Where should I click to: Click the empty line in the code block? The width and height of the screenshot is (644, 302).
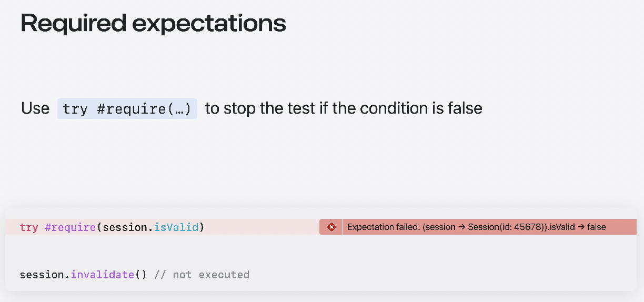pyautogui.click(x=321, y=251)
